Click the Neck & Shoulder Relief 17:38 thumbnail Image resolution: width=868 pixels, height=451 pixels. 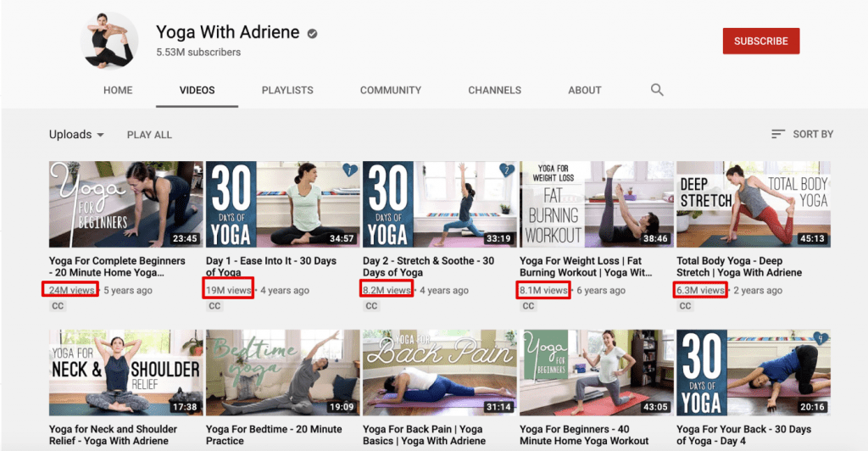tap(125, 372)
